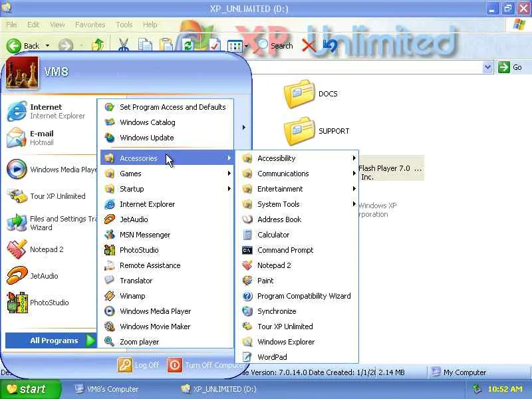The height and width of the screenshot is (399, 532).
Task: Expand the Entertainment submenu
Action: (x=297, y=189)
